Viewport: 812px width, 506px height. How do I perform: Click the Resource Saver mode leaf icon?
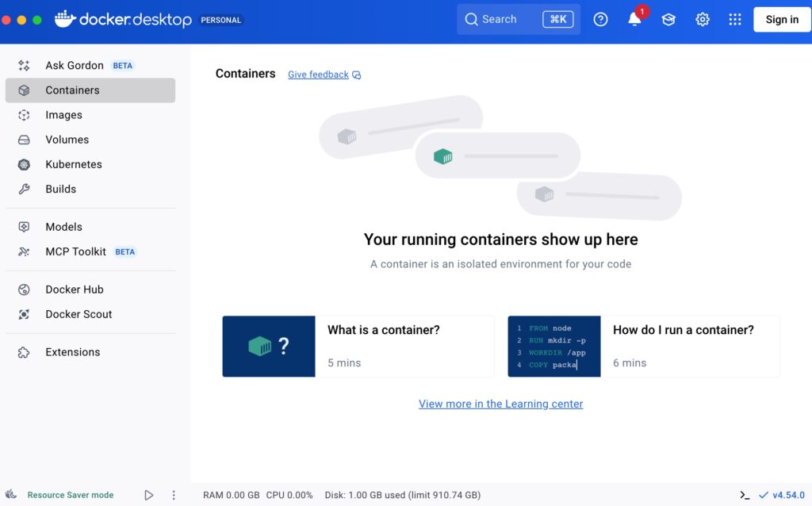(13, 495)
